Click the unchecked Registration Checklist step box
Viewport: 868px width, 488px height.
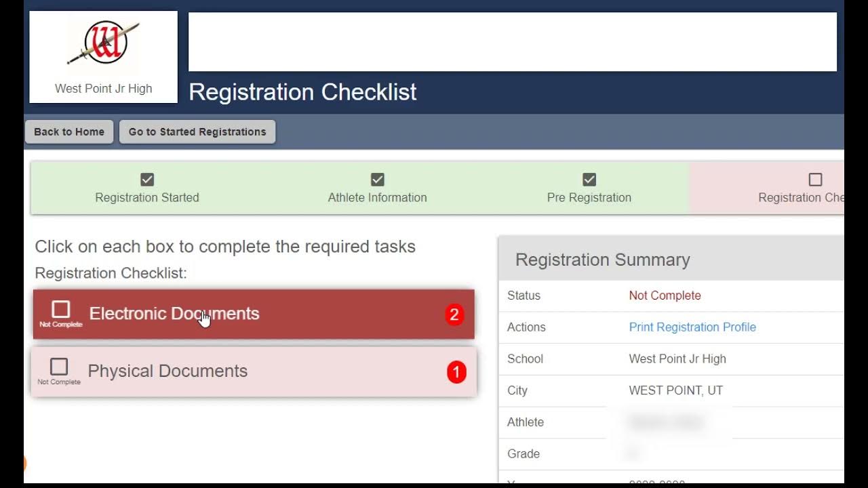pyautogui.click(x=815, y=180)
